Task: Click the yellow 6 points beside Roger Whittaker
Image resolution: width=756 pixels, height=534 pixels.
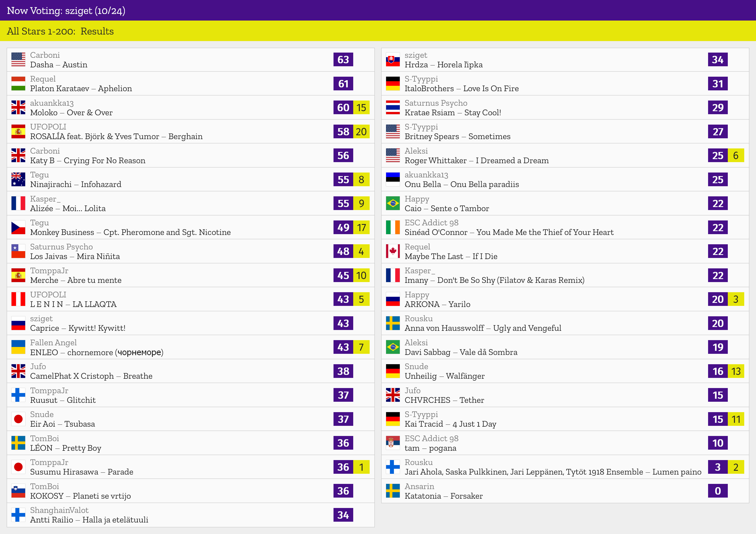Action: coord(736,155)
